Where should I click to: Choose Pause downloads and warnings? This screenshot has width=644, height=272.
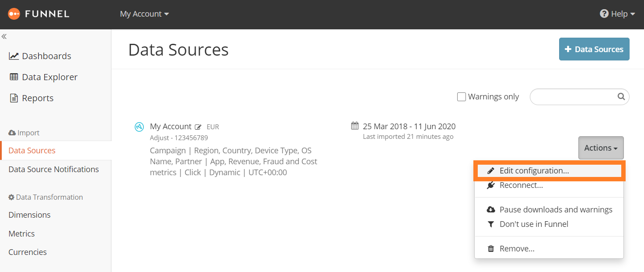coord(549,210)
